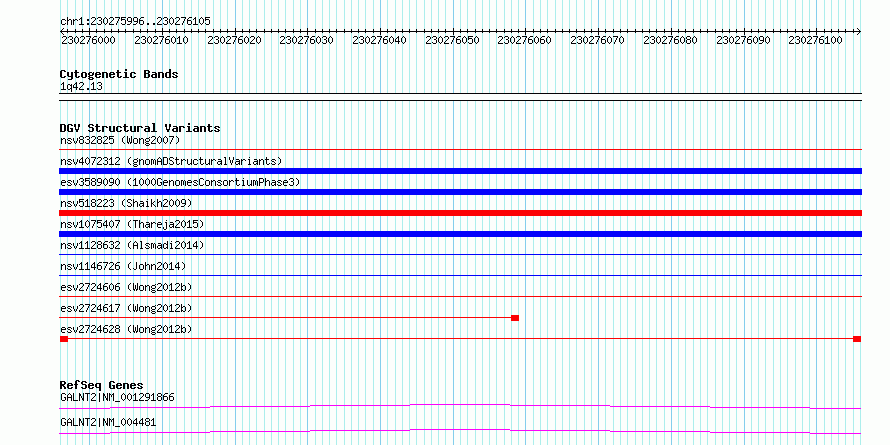This screenshot has height=445, width=890.
Task: Click right red block of esv2724628
Action: coord(857,339)
